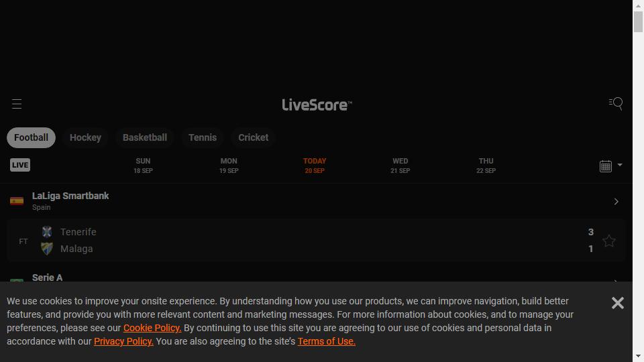Viewport: 644px width, 362px height.
Task: Open the Cookie Policy link
Action: click(x=152, y=328)
